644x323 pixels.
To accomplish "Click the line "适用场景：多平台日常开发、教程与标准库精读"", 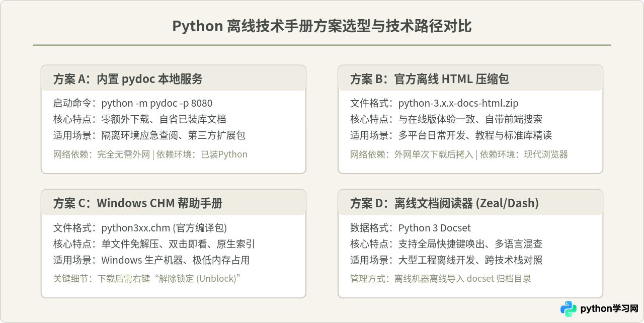I will tap(451, 135).
